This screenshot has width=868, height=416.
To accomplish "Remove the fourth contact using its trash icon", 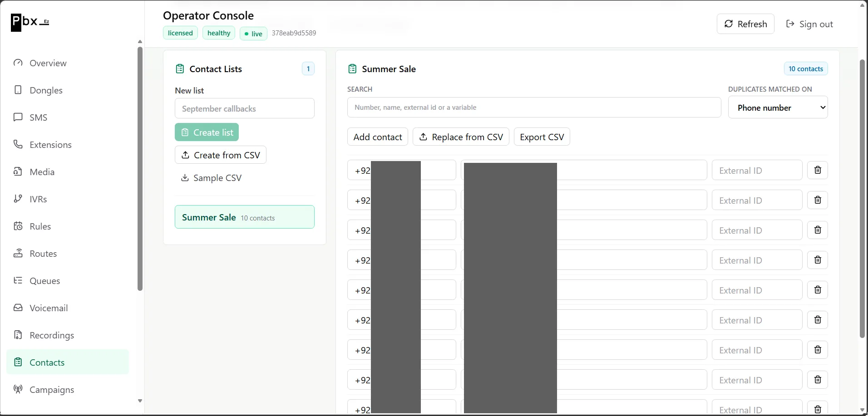I will (817, 260).
